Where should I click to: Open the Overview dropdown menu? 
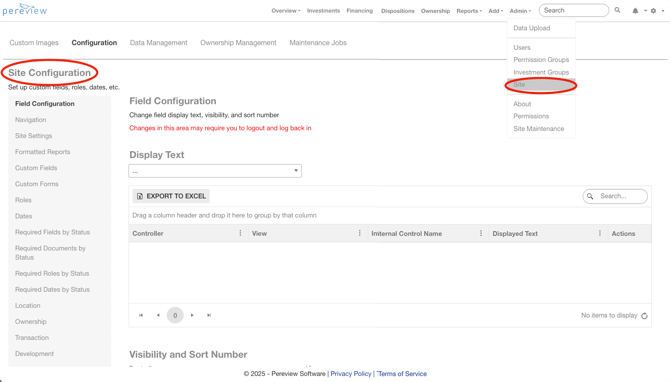click(286, 11)
